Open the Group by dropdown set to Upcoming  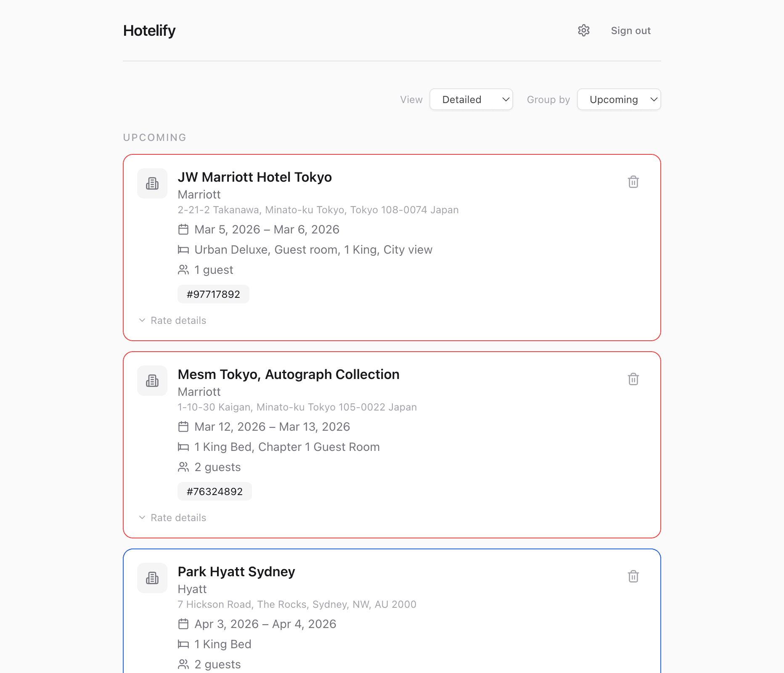619,99
